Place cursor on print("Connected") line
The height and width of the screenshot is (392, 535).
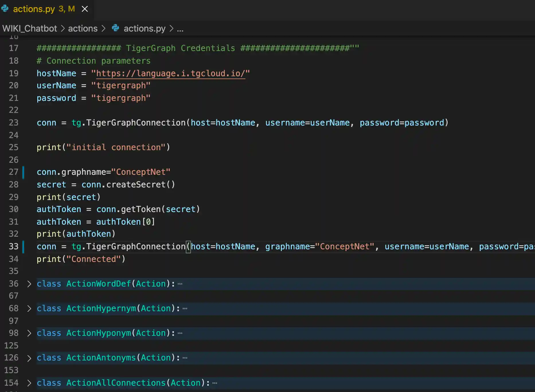click(x=81, y=259)
